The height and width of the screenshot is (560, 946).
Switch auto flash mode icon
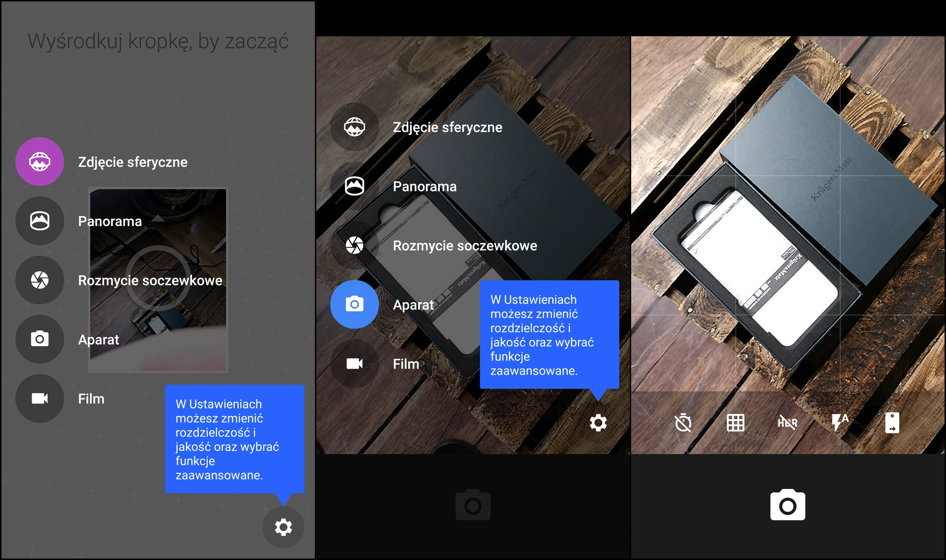tap(840, 422)
